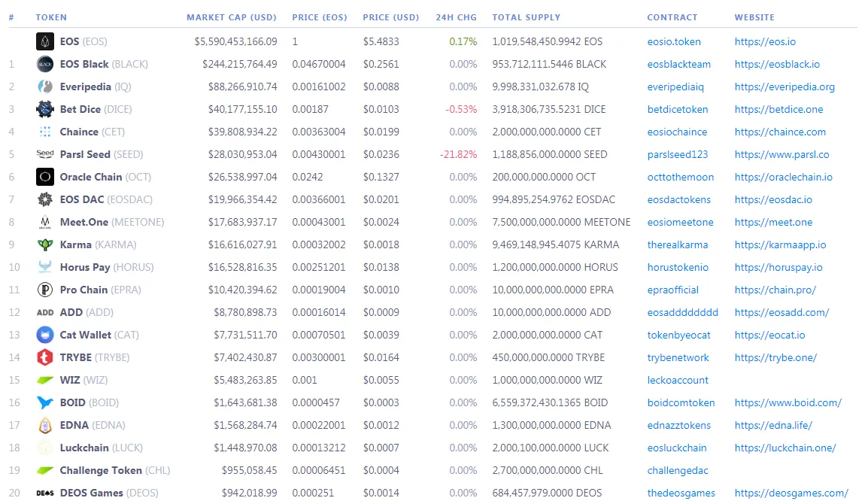
Task: Click the EOS Black token logo
Action: pyautogui.click(x=44, y=64)
